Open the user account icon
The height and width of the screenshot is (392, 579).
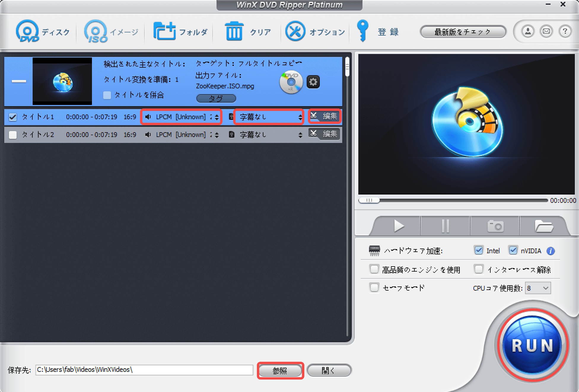(528, 31)
